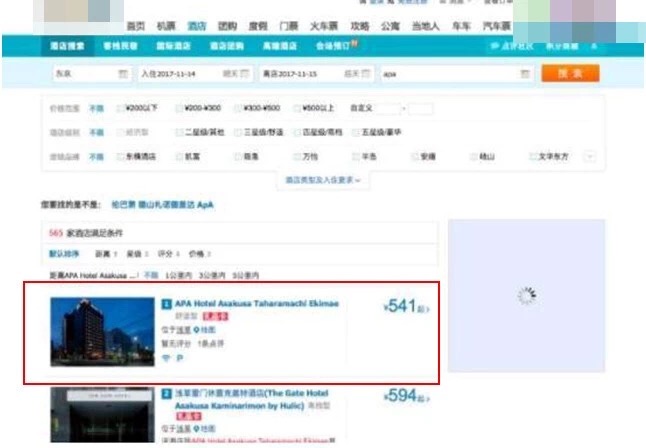The height and width of the screenshot is (448, 646).
Task: Select 不限 in the 价格范围 row
Action: [97, 108]
